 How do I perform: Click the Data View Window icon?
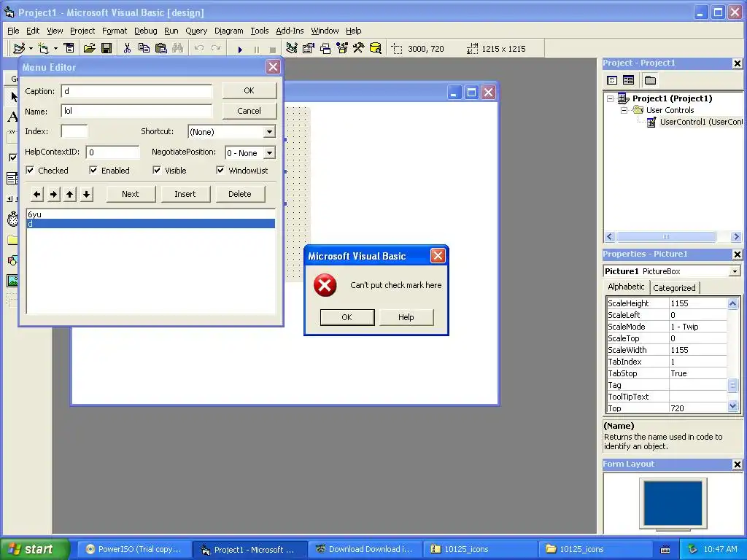pyautogui.click(x=376, y=49)
